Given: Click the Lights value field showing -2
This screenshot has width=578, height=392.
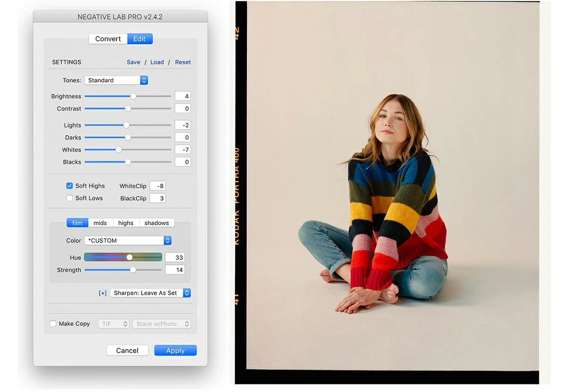Looking at the screenshot, I should pyautogui.click(x=183, y=125).
